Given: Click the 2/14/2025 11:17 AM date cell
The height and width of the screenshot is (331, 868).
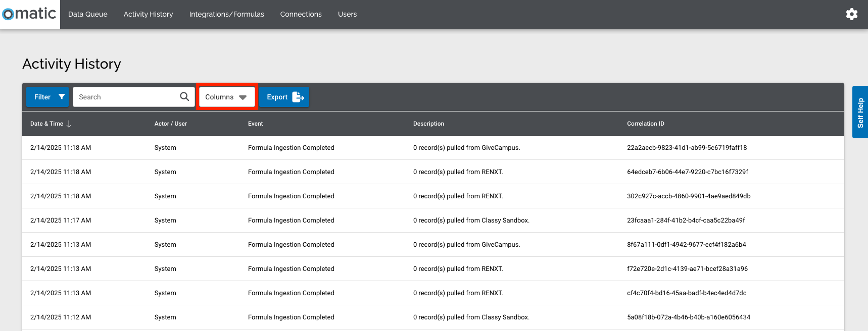Looking at the screenshot, I should [61, 220].
